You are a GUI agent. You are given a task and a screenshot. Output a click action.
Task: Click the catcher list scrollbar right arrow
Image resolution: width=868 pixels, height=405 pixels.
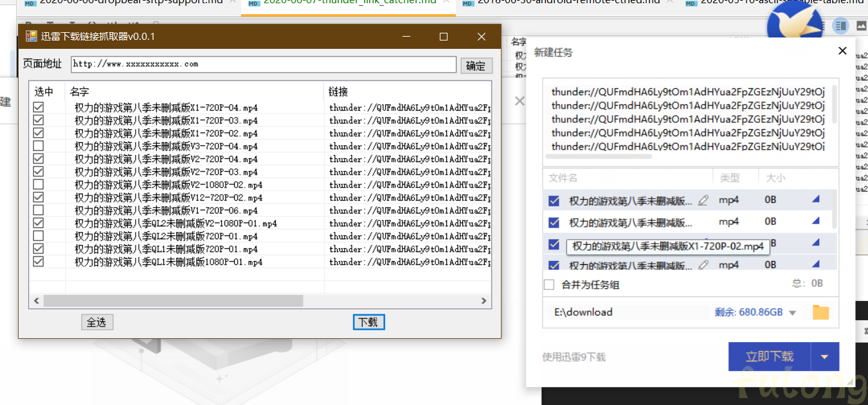[485, 301]
